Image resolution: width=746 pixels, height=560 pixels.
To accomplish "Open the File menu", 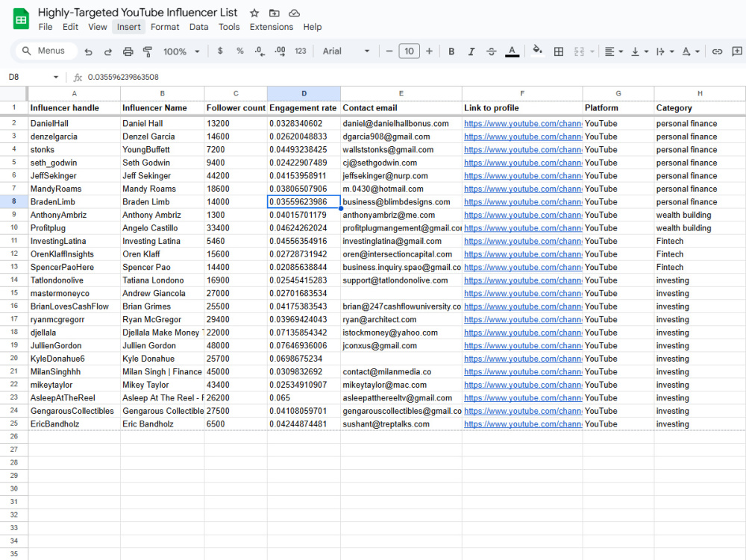I will tap(46, 27).
